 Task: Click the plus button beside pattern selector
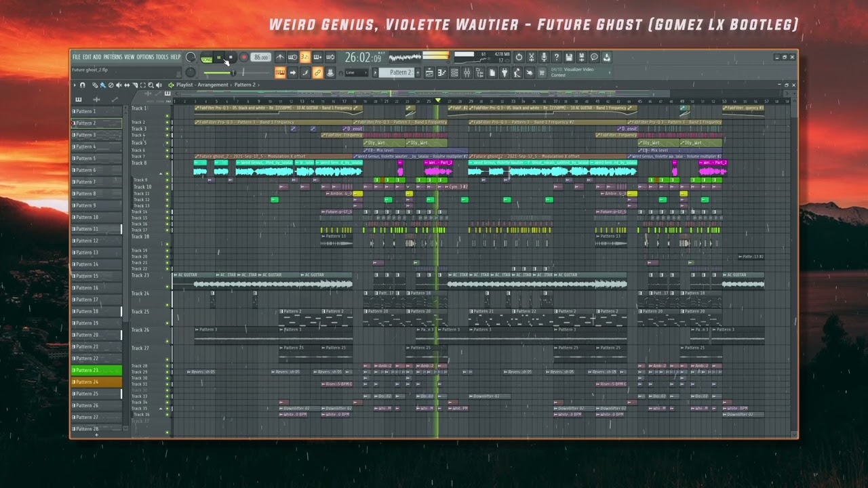click(x=418, y=73)
